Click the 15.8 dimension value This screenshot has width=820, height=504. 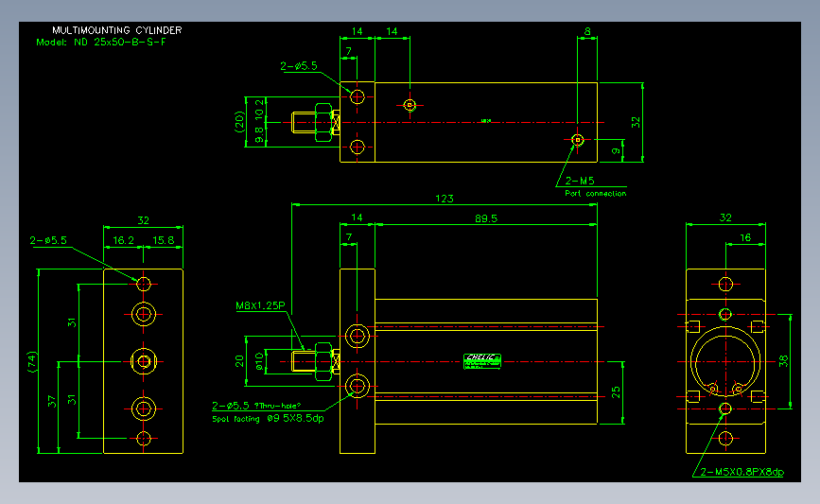tap(164, 240)
